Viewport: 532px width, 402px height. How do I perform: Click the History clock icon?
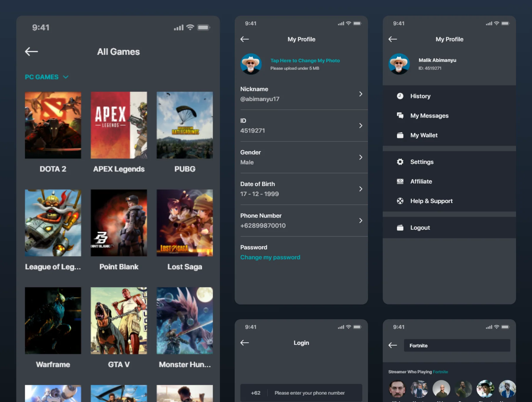[400, 96]
